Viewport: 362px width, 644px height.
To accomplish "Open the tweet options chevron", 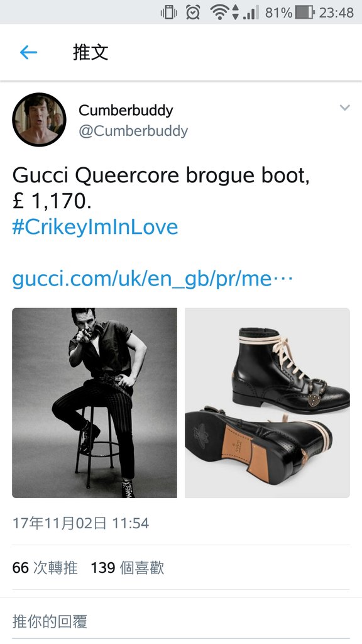I will pyautogui.click(x=345, y=108).
